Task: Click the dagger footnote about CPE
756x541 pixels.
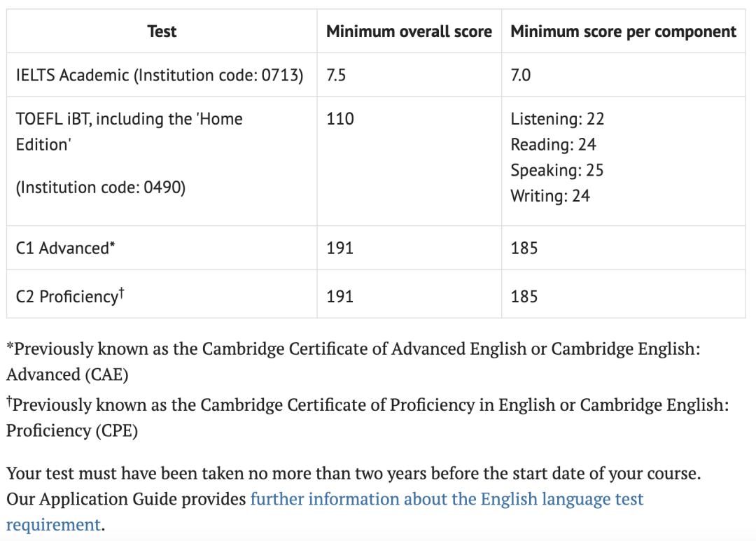Action: tap(367, 417)
